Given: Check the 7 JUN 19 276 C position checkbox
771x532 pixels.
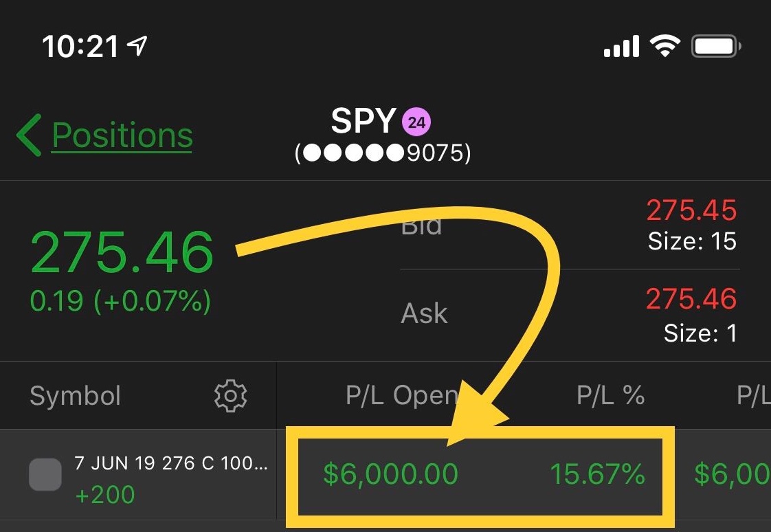Looking at the screenshot, I should 45,474.
